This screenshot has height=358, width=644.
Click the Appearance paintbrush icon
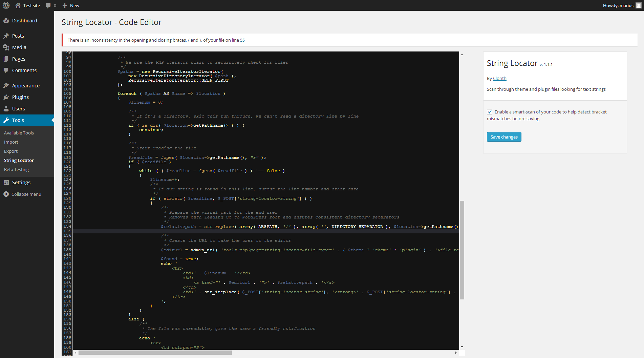click(x=6, y=86)
